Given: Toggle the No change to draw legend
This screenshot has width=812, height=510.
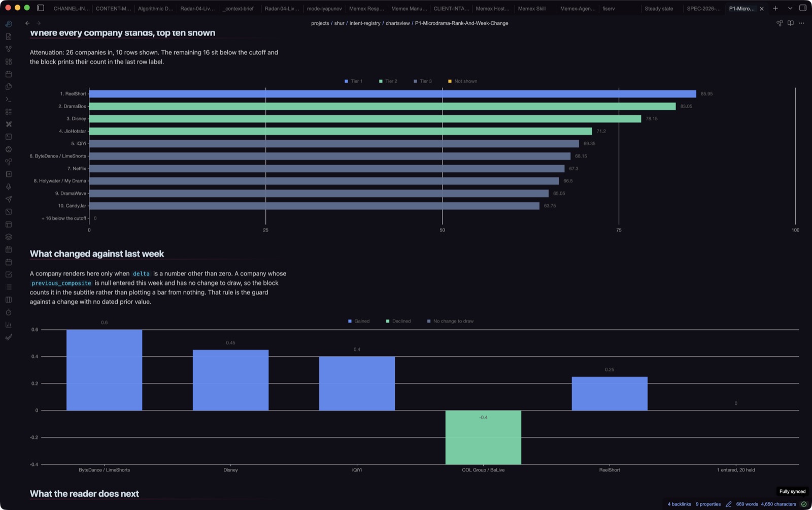Looking at the screenshot, I should point(451,321).
